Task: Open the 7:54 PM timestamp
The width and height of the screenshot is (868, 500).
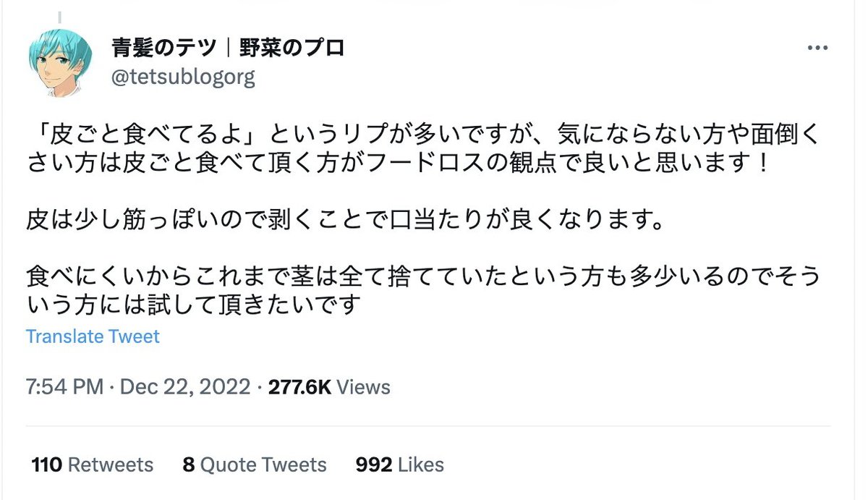Action: [x=65, y=387]
